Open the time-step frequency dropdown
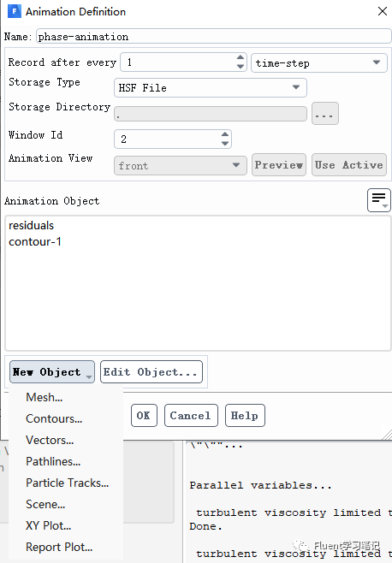Image resolution: width=392 pixels, height=563 pixels. click(318, 62)
